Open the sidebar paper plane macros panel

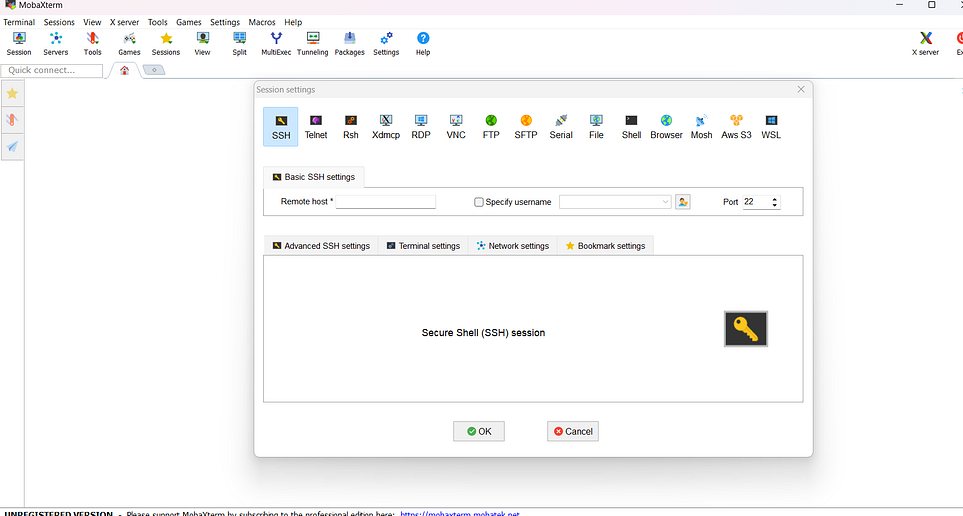coord(12,146)
